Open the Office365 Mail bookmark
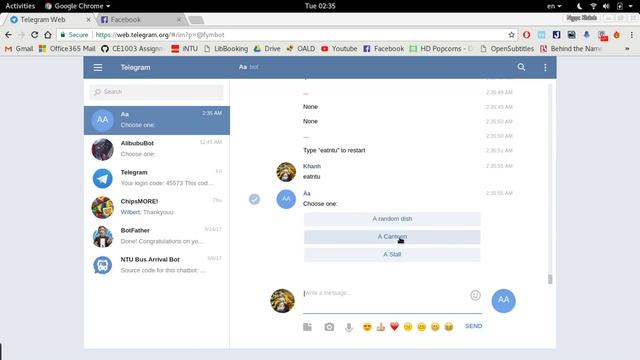 [x=67, y=49]
